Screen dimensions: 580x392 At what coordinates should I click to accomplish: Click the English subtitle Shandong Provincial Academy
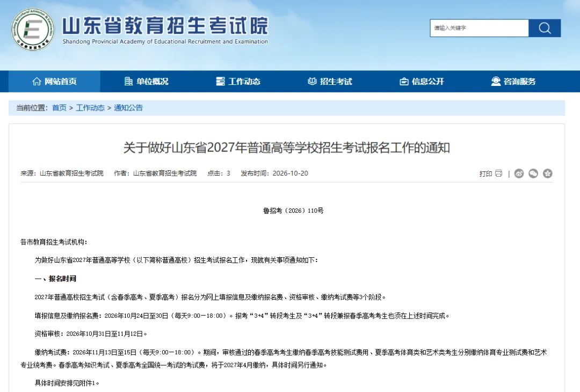pos(165,41)
